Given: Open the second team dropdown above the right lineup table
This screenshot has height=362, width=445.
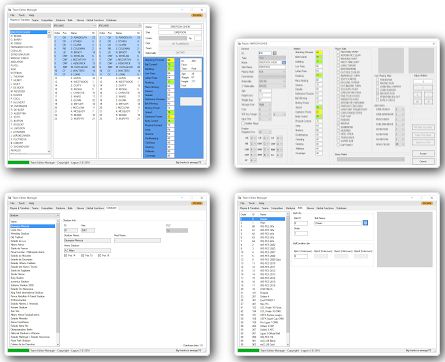Looking at the screenshot, I should pyautogui.click(x=120, y=26).
